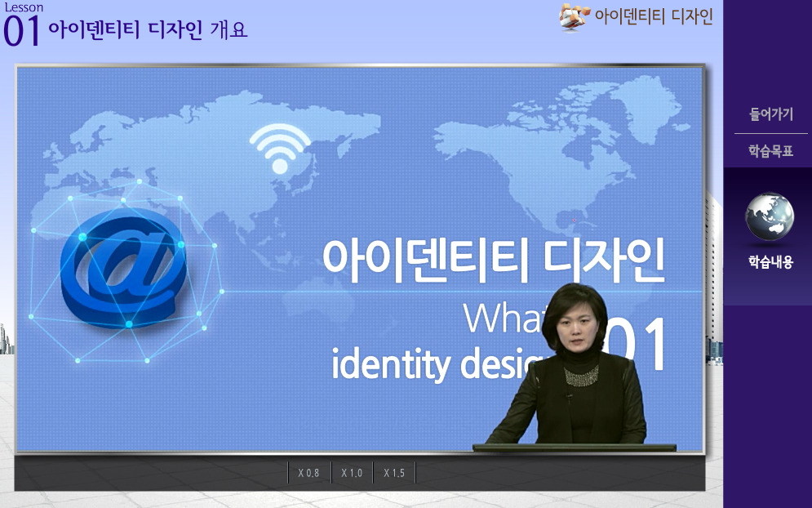The width and height of the screenshot is (812, 508).
Task: Click the large 아이덴티티 디자인 slide title
Action: (x=494, y=256)
